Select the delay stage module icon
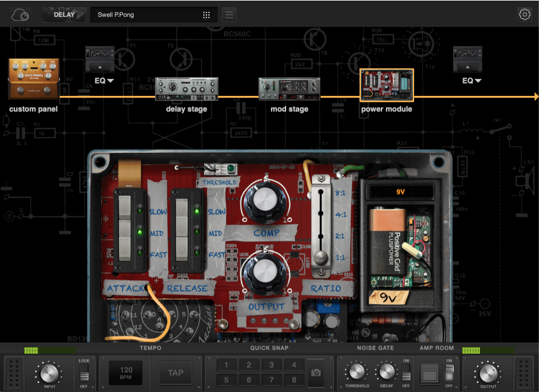 186,90
